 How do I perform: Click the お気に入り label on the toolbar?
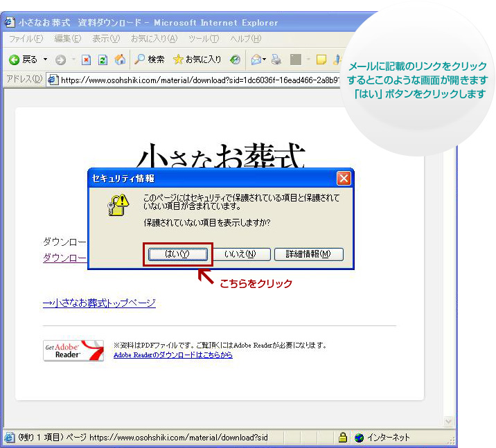(x=203, y=59)
